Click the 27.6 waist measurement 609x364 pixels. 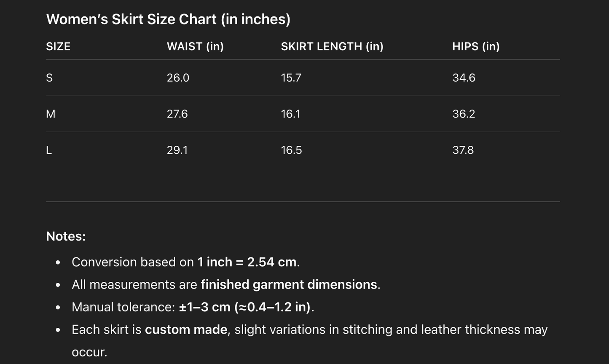[x=177, y=114]
